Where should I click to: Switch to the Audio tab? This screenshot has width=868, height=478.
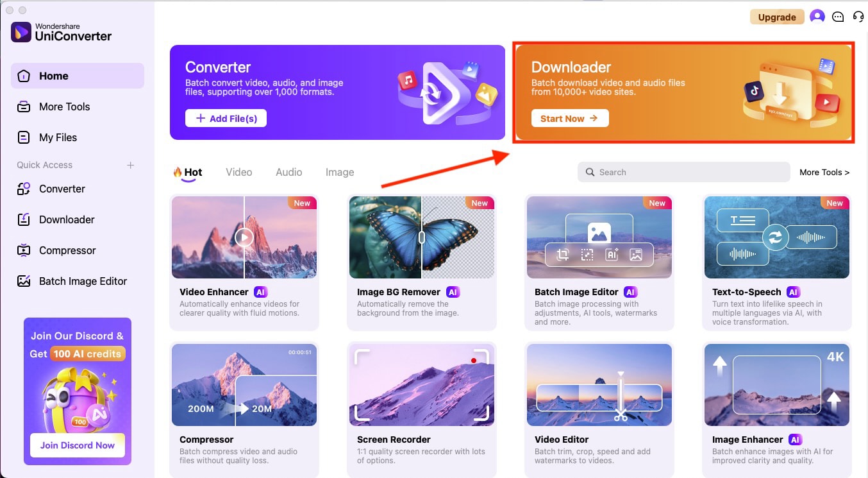(288, 172)
